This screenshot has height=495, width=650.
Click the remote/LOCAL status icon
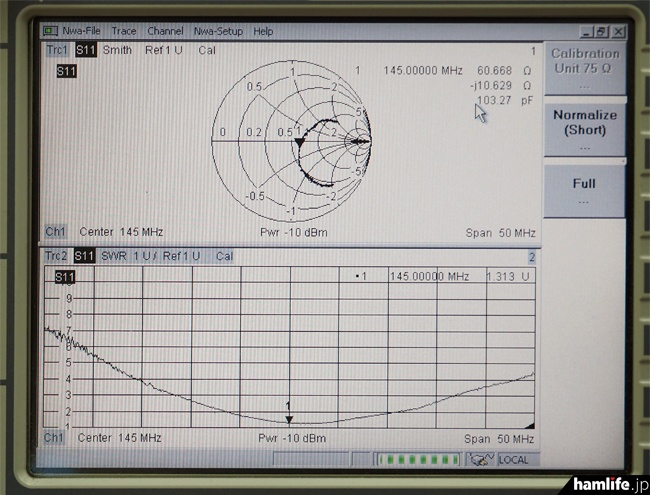point(481,460)
